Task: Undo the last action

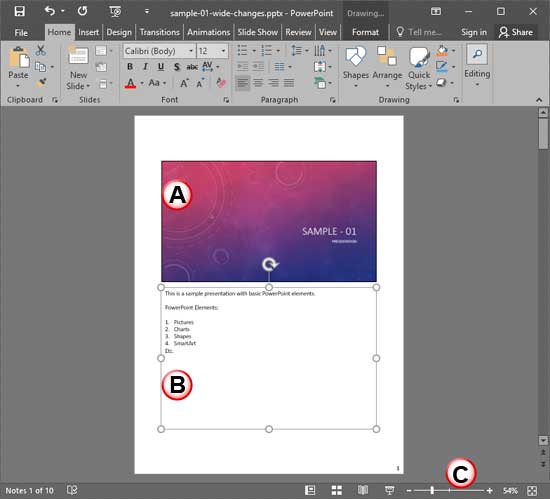Action: pos(50,12)
